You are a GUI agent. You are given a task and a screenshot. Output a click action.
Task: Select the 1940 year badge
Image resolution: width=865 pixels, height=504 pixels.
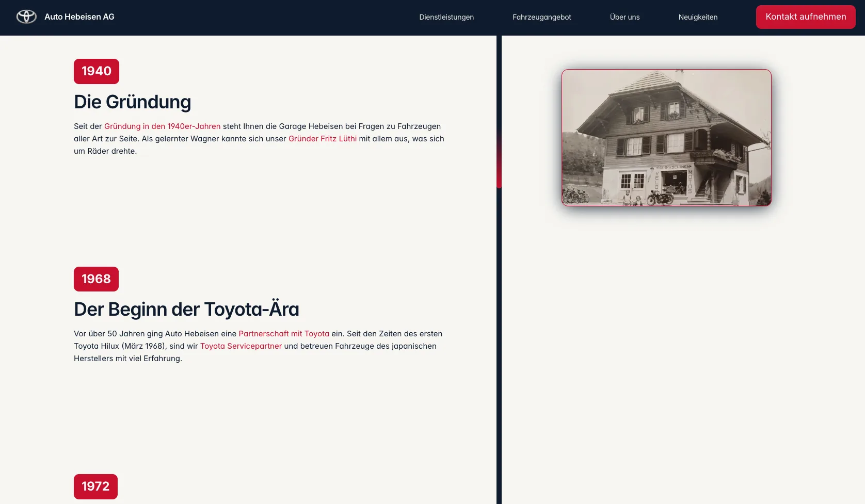click(x=97, y=71)
